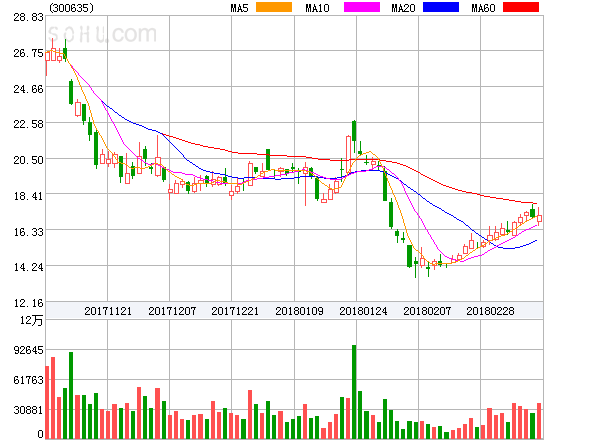600x440 pixels.
Task: Click the 24.66 price axis label
Action: [28, 89]
